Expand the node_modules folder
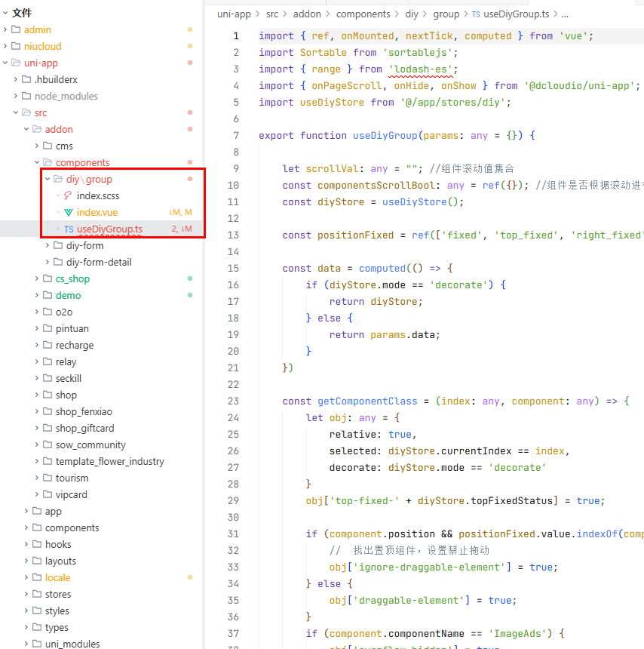The width and height of the screenshot is (644, 649). pyautogui.click(x=16, y=97)
